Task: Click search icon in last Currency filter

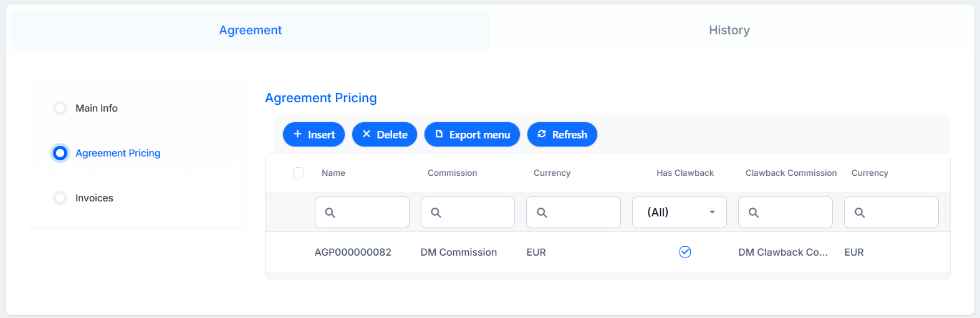Action: [x=860, y=213]
